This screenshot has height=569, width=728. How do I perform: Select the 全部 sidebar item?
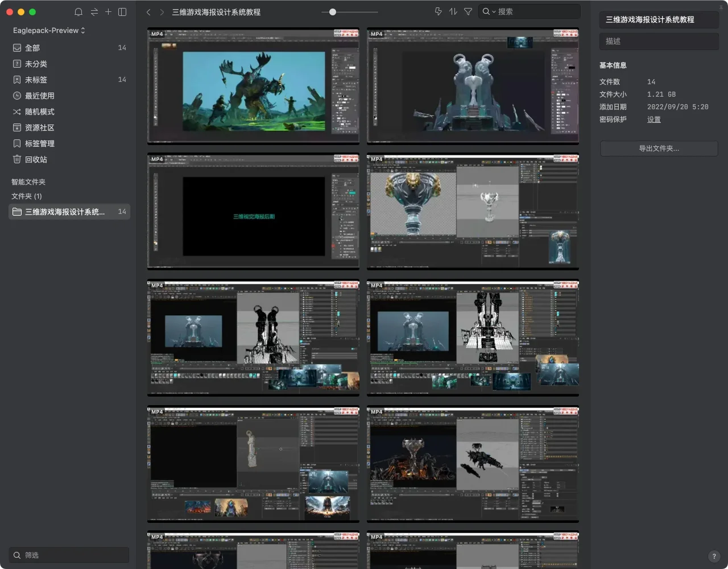[x=69, y=48]
